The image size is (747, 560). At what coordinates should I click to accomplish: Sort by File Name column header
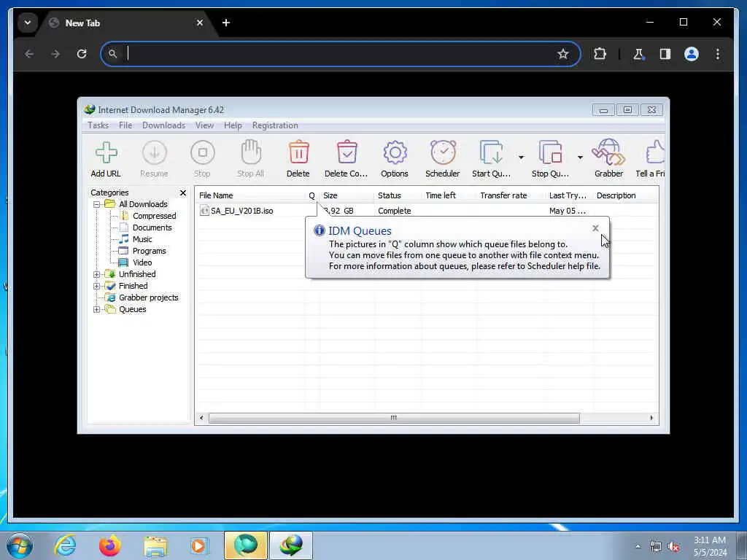[251, 195]
